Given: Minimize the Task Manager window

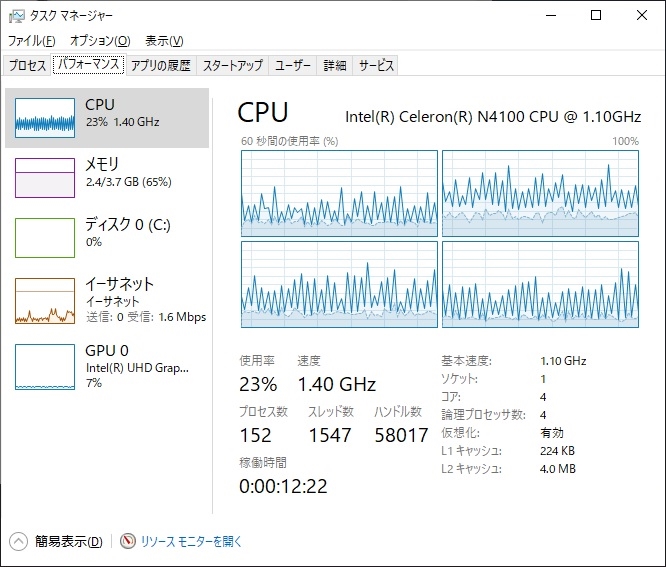Looking at the screenshot, I should (551, 16).
